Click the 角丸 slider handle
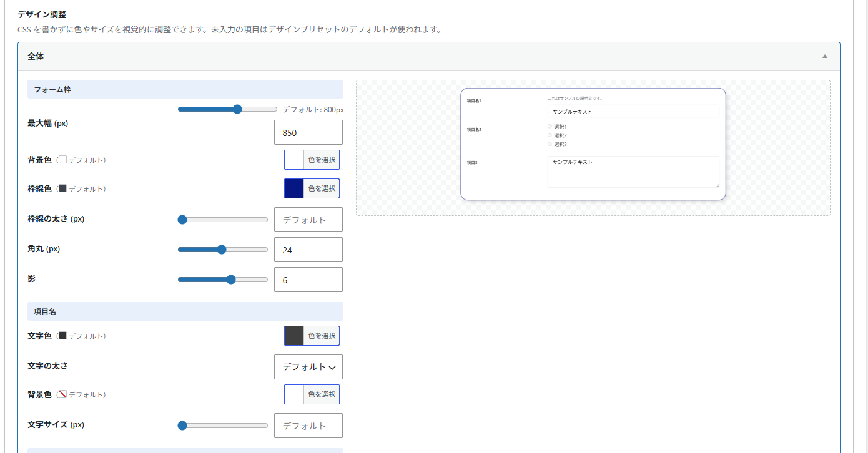This screenshot has width=868, height=453. click(222, 250)
